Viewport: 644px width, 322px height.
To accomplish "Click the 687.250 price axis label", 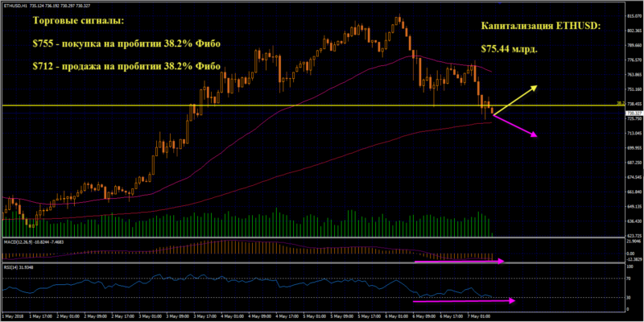I will pos(633,163).
